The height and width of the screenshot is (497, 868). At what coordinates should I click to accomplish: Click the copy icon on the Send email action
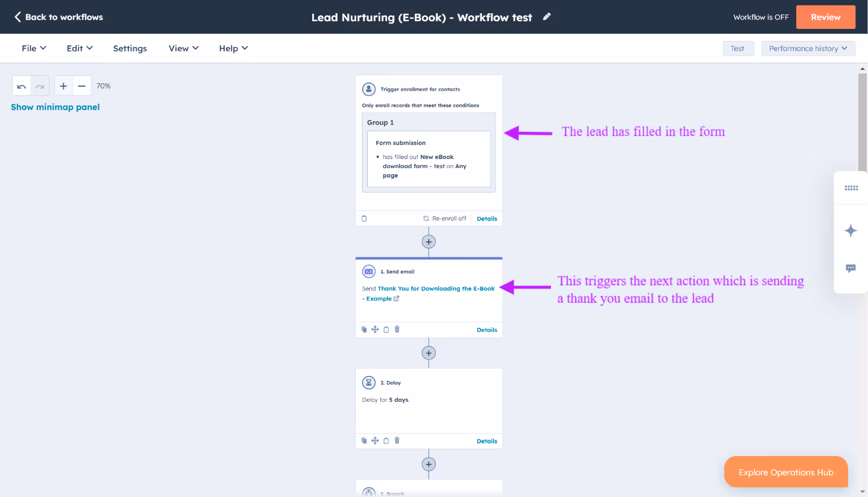pos(364,329)
